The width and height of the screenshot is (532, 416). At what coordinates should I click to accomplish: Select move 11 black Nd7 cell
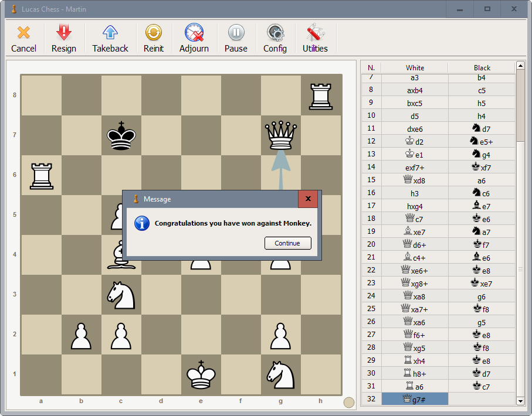(x=482, y=129)
